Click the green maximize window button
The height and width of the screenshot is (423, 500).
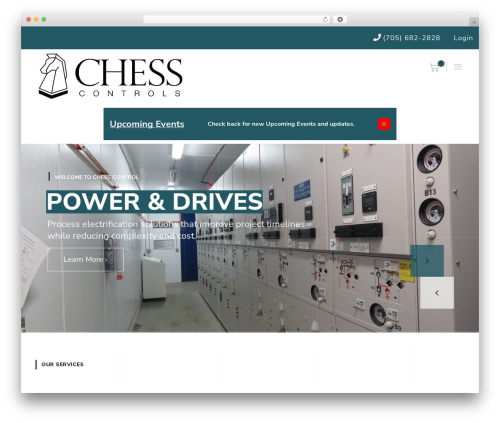44,20
